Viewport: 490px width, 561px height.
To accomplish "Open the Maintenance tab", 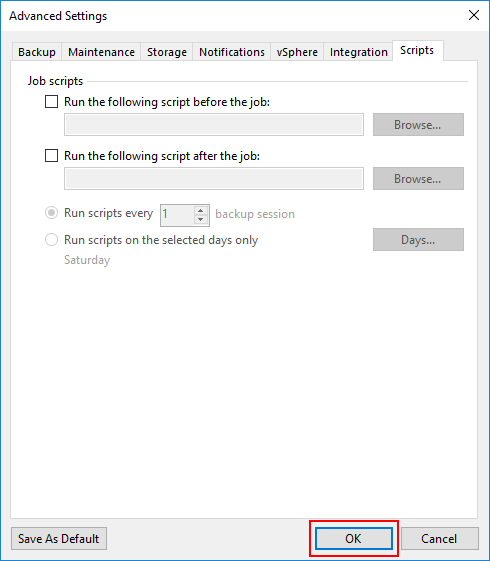I will tap(101, 52).
